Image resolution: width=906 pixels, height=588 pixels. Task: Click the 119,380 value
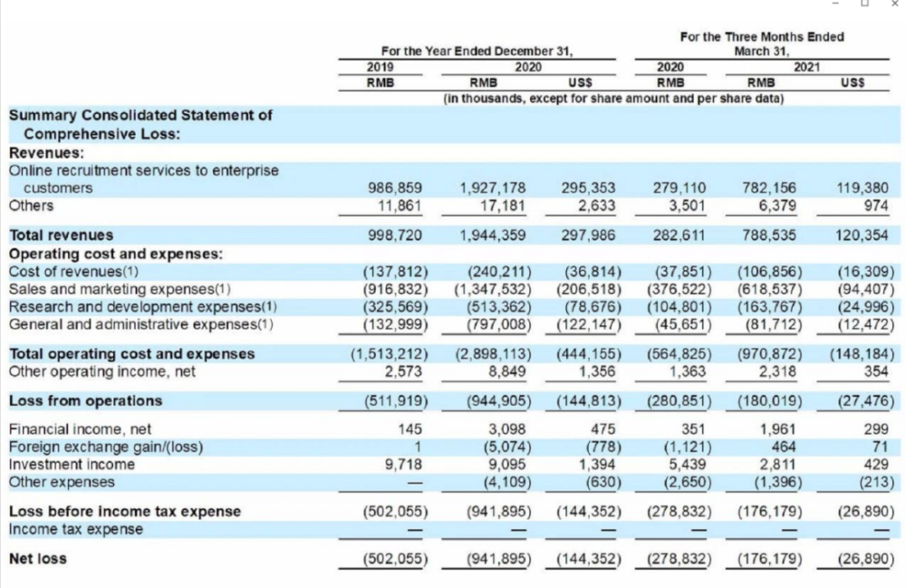point(863,188)
